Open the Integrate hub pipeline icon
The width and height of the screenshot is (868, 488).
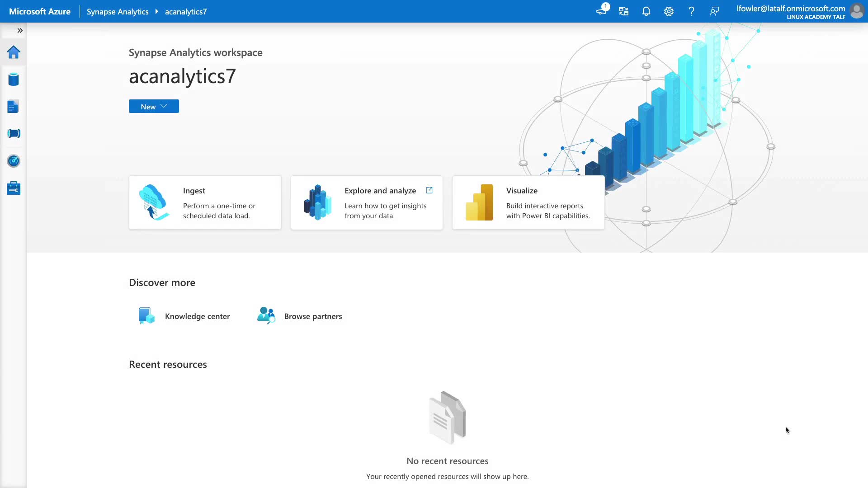click(x=14, y=133)
